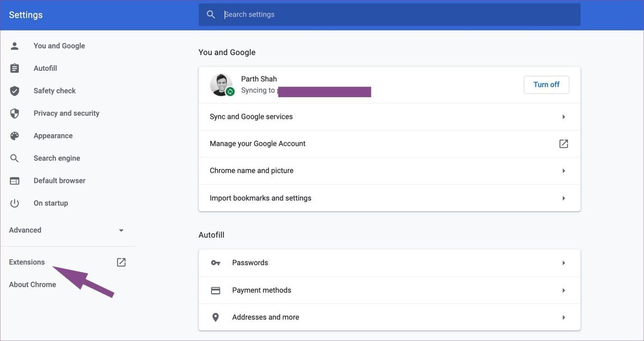Screen dimensions: 644x341
Task: Click Addresses and more label
Action: 266,317
